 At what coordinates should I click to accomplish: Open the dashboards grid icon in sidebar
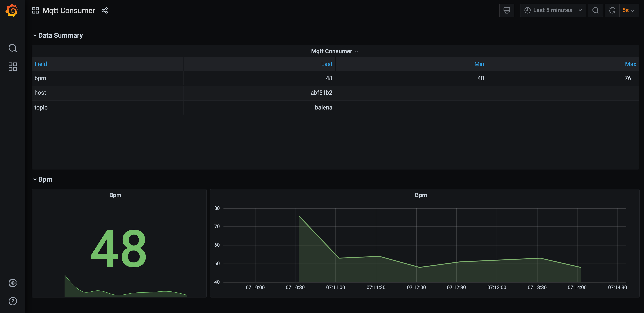click(x=13, y=67)
